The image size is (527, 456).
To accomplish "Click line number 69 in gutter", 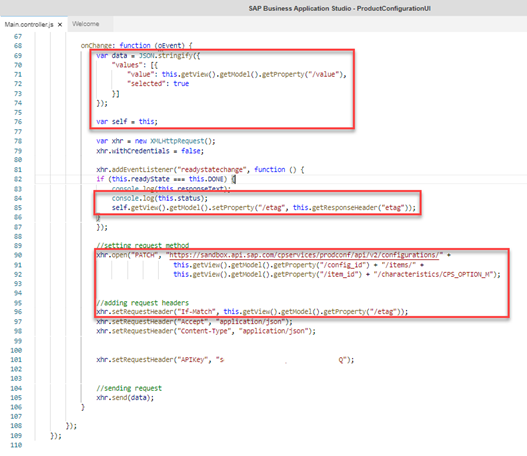I will pos(18,55).
